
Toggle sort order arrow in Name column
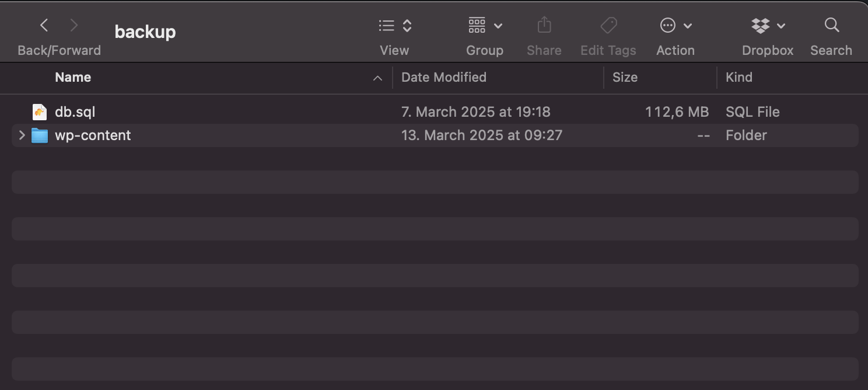[377, 78]
